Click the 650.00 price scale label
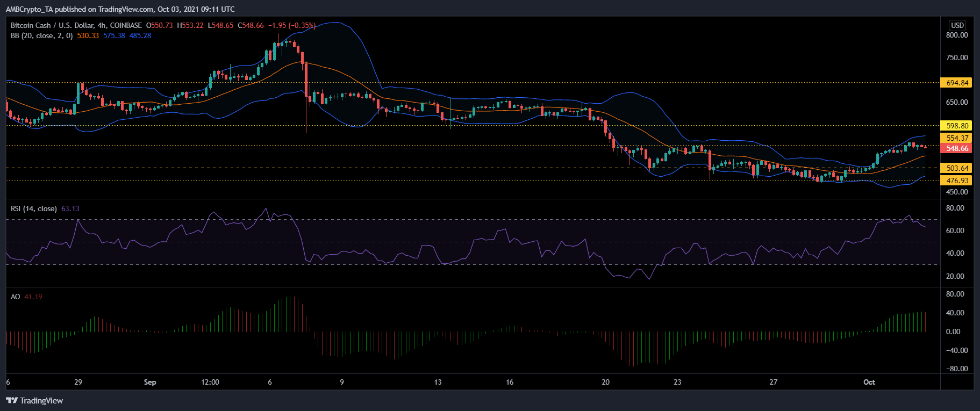This screenshot has width=980, height=411. coord(957,102)
